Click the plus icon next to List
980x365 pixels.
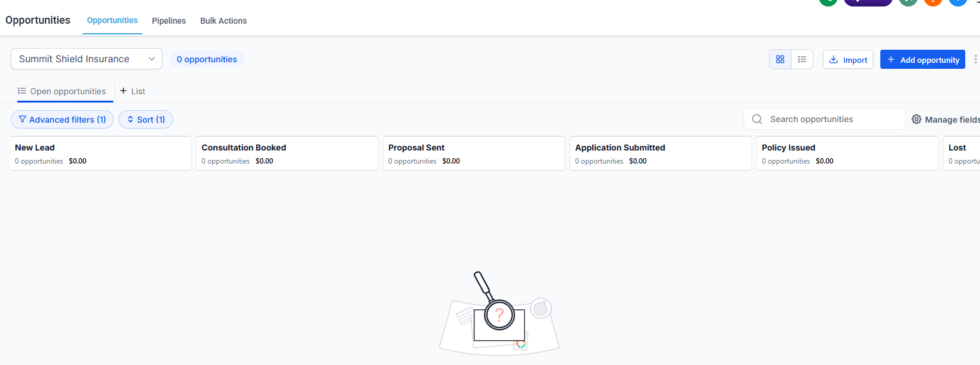[x=123, y=91]
